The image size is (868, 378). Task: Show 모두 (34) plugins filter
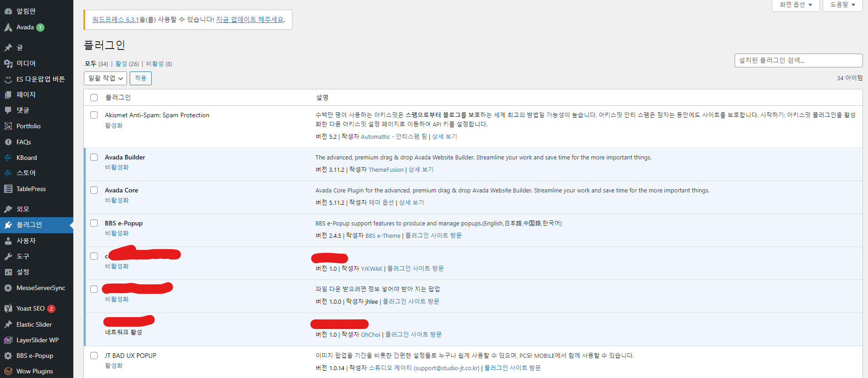click(x=96, y=64)
